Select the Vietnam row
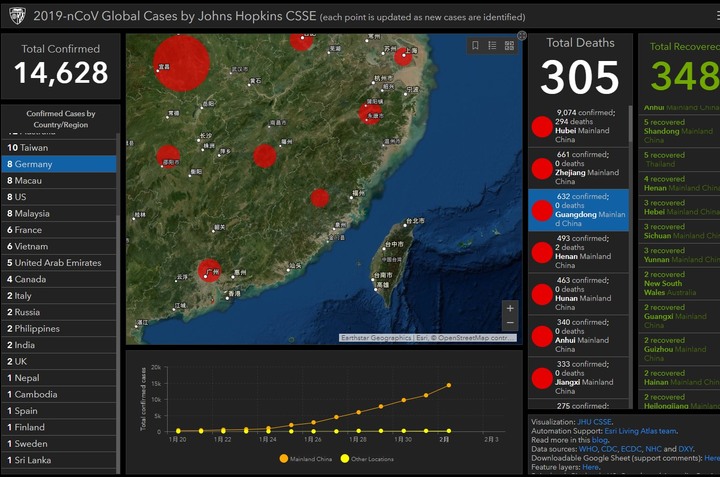Image resolution: width=720 pixels, height=477 pixels. [59, 247]
